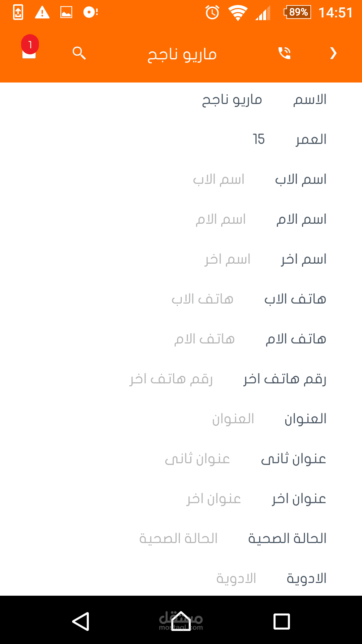Screen dimensions: 362x644
Task: Open recent apps square button
Action: click(x=282, y=621)
